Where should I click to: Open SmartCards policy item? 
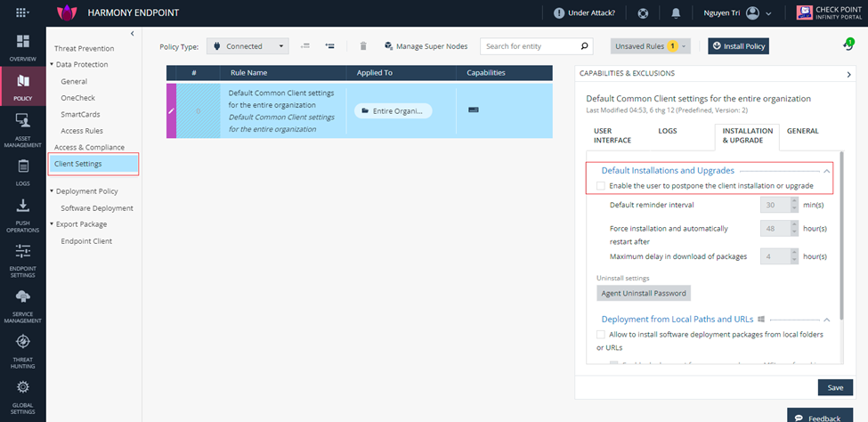point(80,115)
